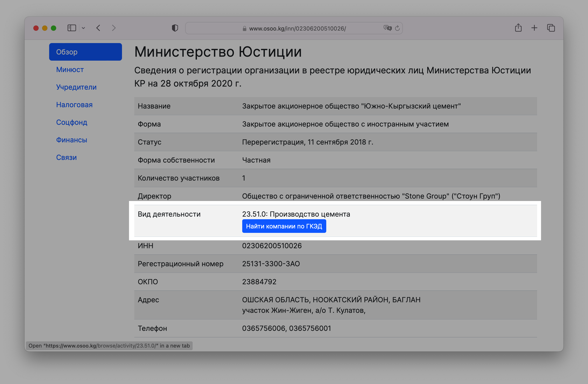Go forward with the forward arrow
Viewport: 588px width, 384px height.
tap(114, 28)
